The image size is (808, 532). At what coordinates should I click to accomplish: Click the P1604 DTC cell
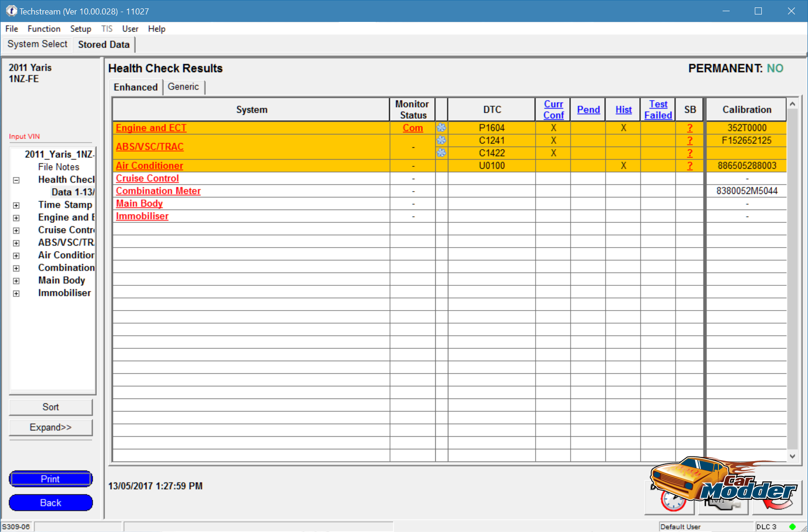point(492,128)
